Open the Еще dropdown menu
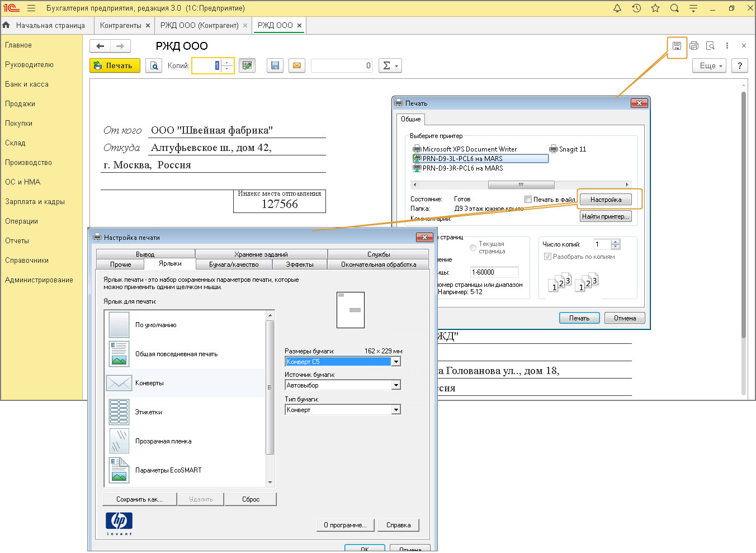Image resolution: width=756 pixels, height=553 pixels. click(x=710, y=65)
